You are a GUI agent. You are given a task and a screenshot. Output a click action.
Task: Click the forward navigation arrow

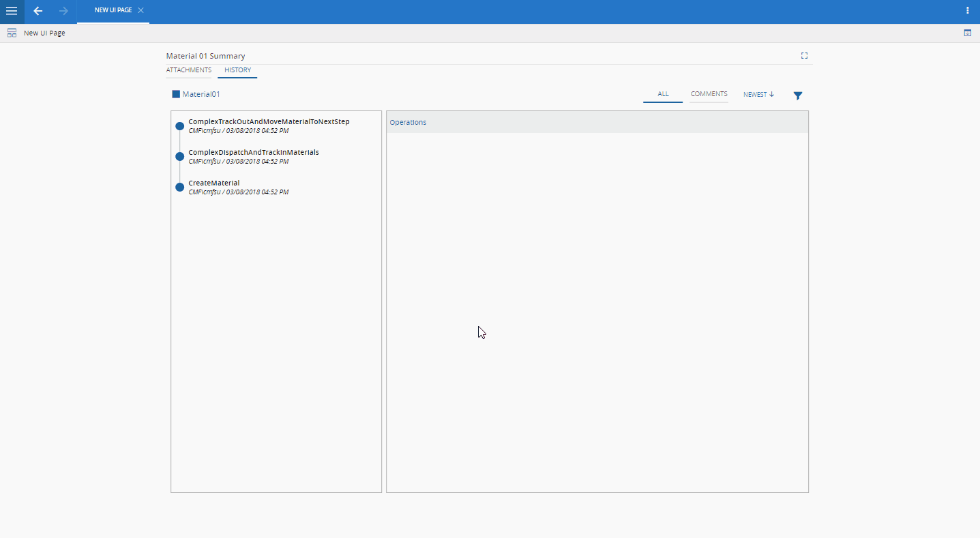click(x=63, y=11)
